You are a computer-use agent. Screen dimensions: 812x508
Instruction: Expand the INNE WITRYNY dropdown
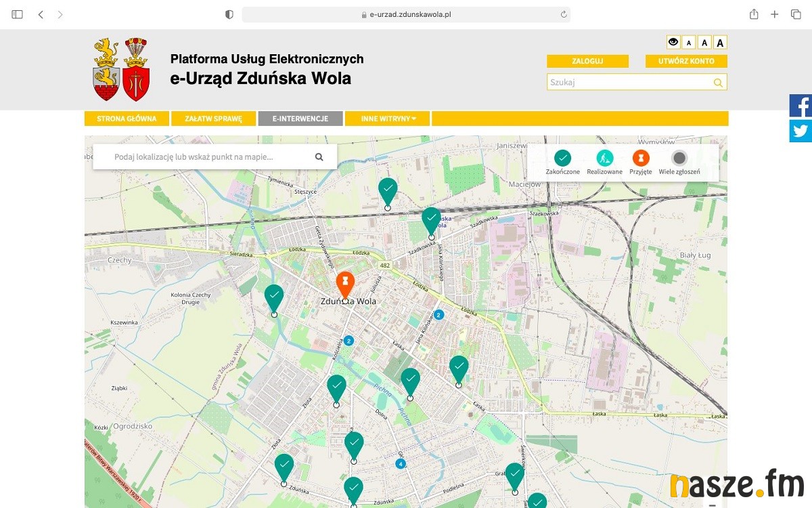(x=388, y=119)
